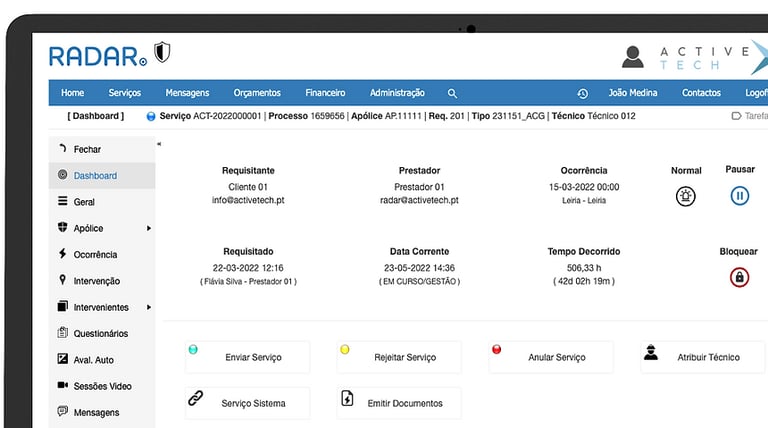This screenshot has height=428, width=768.
Task: Expand the Intervenientes submenu arrow
Action: click(148, 307)
